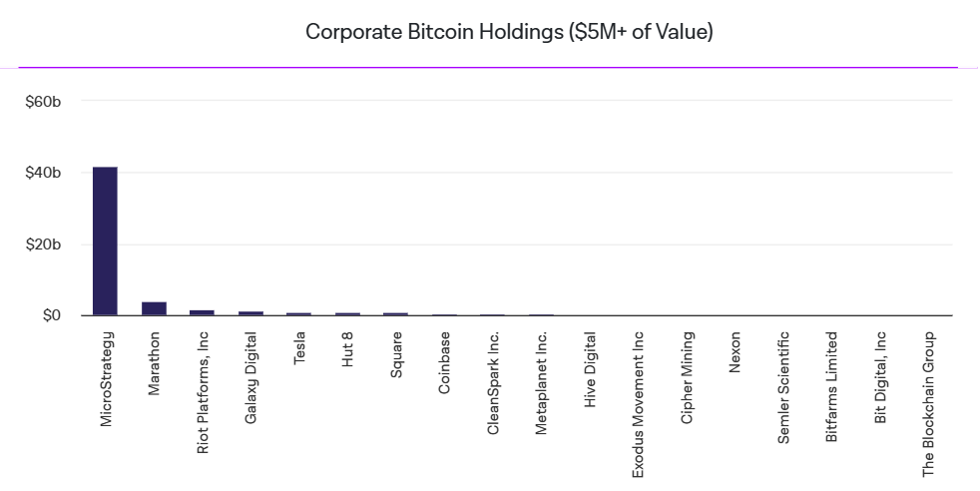980x491 pixels.
Task: Click the $0 y-axis label
Action: [x=51, y=315]
